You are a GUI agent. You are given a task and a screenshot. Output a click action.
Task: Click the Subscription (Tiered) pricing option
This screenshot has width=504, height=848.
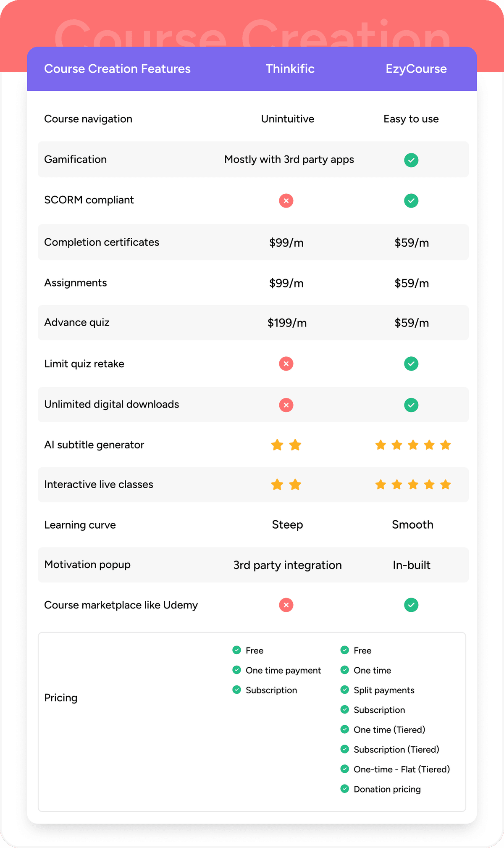tap(396, 750)
